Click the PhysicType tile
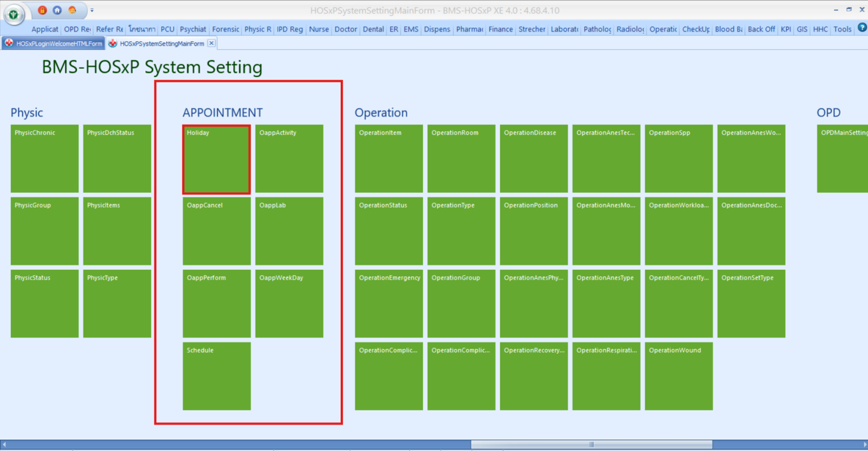Image resolution: width=868 pixels, height=451 pixels. tap(117, 304)
